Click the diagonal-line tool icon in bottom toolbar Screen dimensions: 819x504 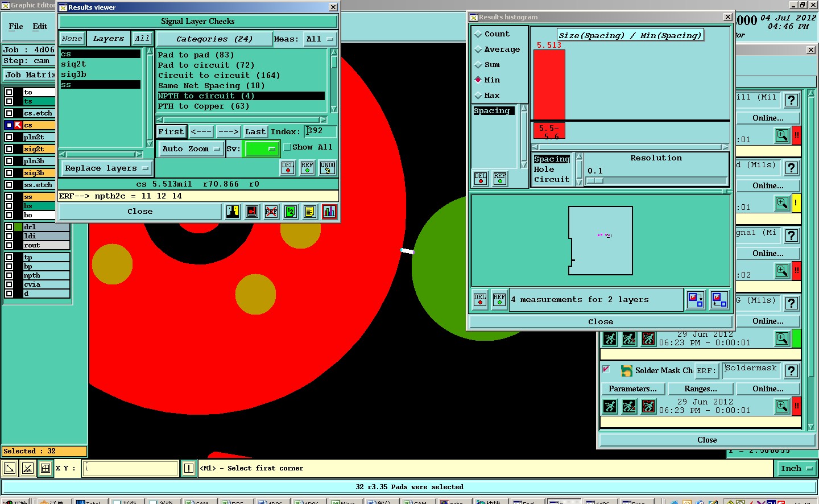[x=28, y=469]
